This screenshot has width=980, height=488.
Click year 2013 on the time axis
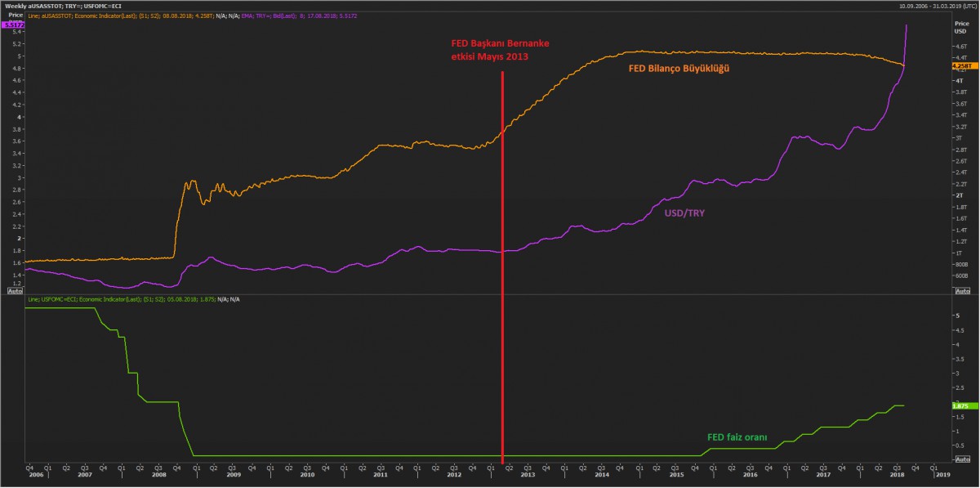click(x=528, y=474)
